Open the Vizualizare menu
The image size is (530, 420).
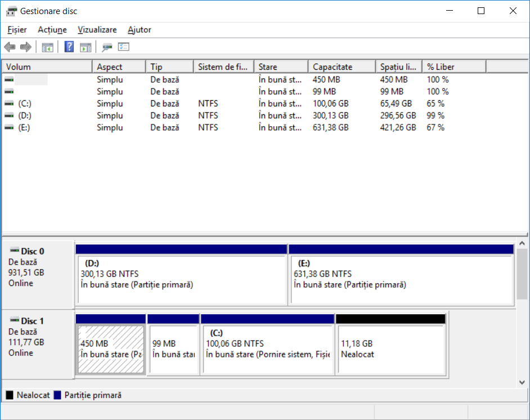click(97, 30)
